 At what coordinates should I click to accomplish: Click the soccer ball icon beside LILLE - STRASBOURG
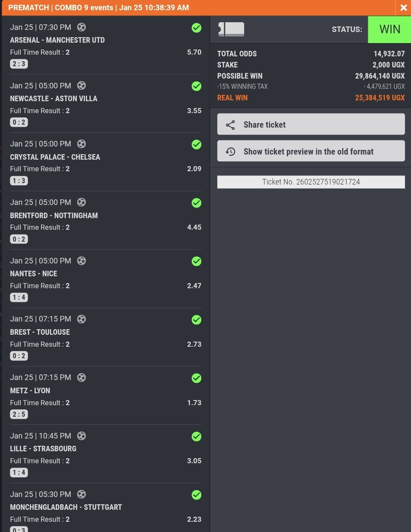81,436
